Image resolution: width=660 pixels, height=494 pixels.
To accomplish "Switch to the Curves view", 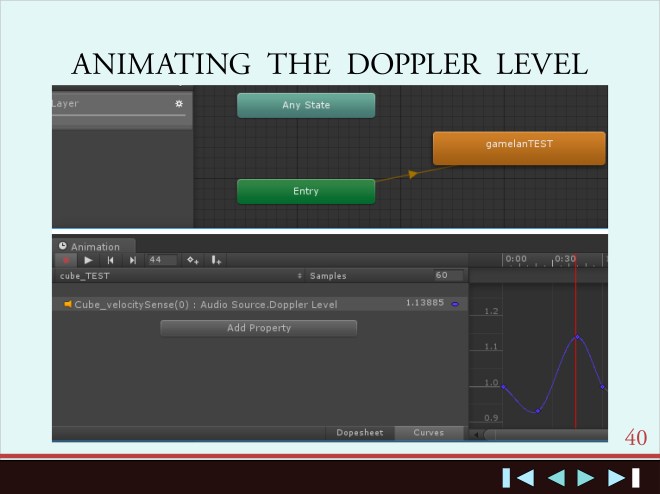I will coord(429,433).
